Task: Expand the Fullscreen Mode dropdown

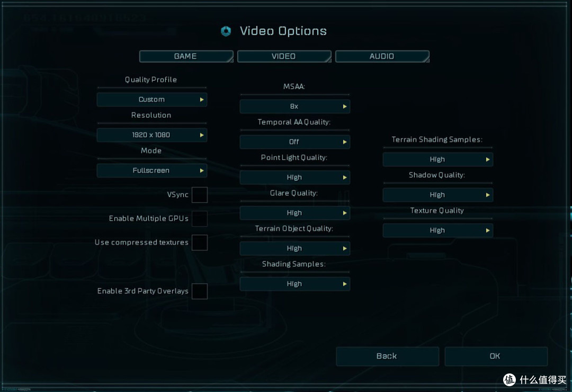Action: pyautogui.click(x=152, y=171)
